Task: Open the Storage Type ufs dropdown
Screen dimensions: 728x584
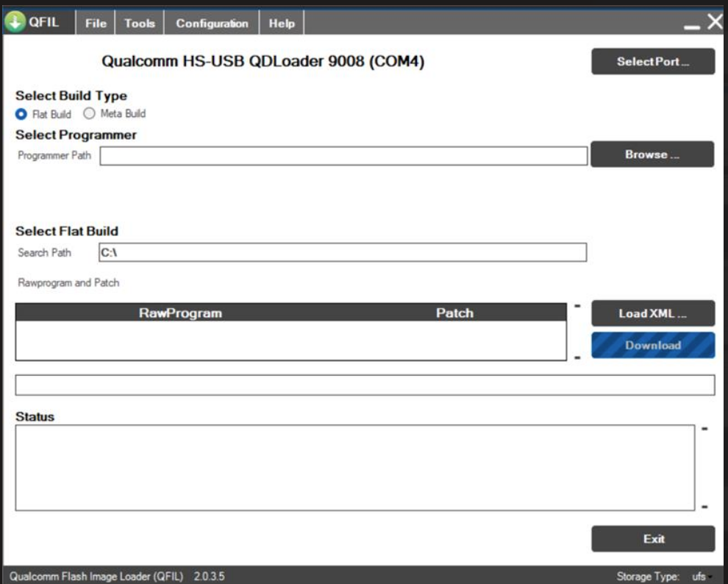Action: pyautogui.click(x=702, y=576)
